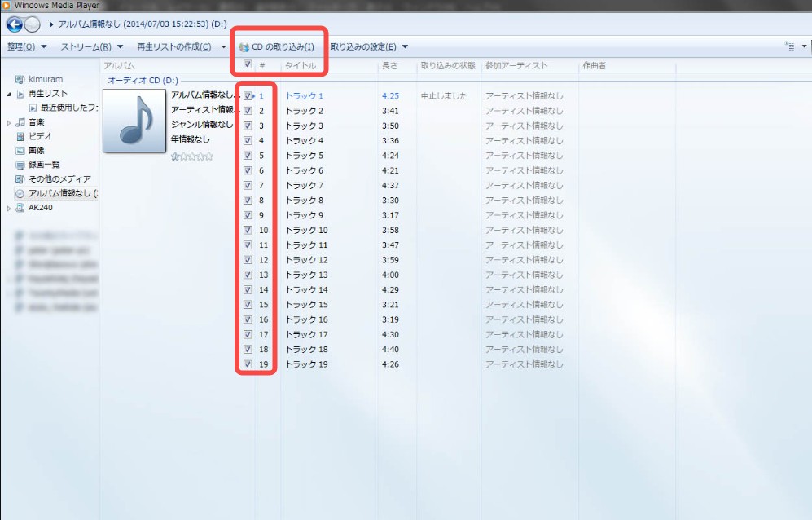Viewport: 812px width, 520px height.
Task: Click the album art music note thumbnail
Action: point(134,121)
